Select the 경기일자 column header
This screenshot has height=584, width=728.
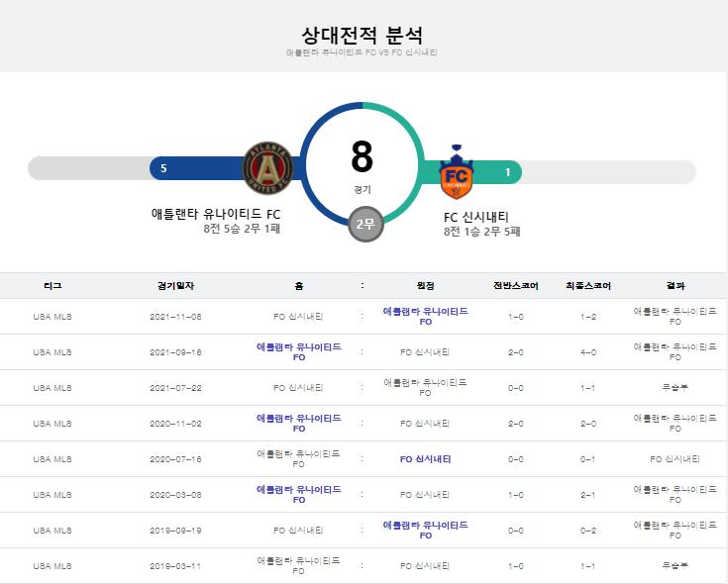tap(175, 286)
